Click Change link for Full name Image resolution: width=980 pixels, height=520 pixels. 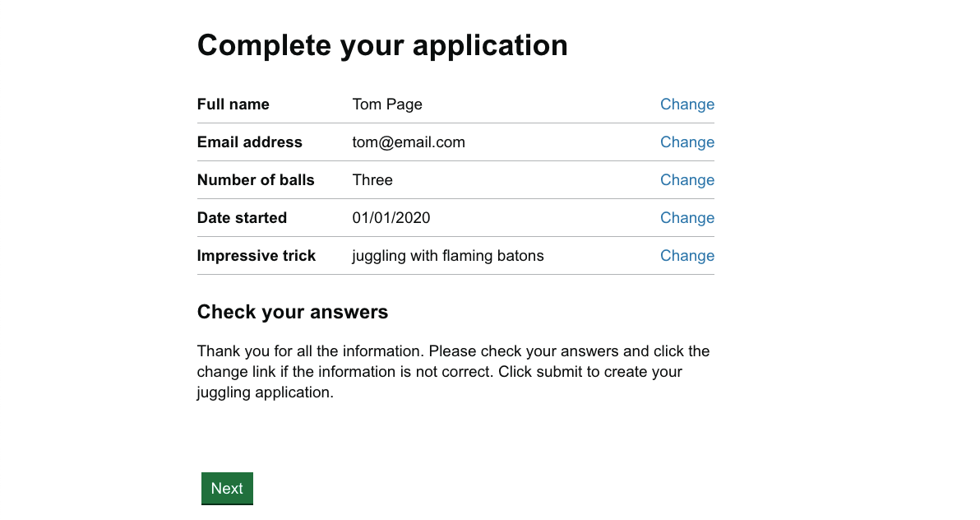(x=686, y=104)
